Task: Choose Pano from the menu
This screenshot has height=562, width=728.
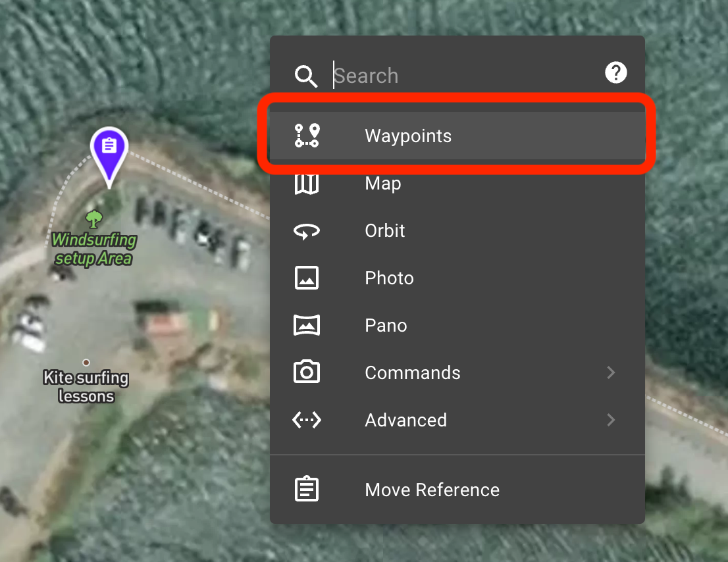Action: [x=386, y=325]
